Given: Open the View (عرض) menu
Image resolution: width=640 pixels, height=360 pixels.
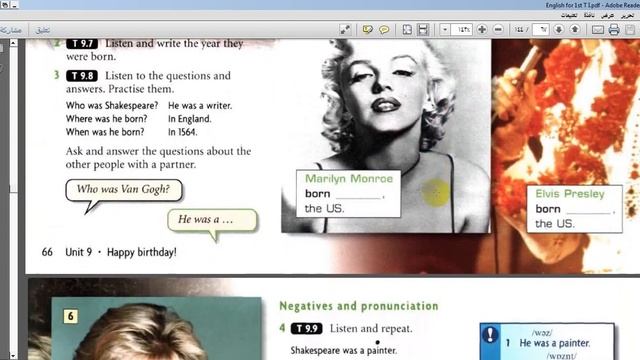Looking at the screenshot, I should [x=608, y=15].
